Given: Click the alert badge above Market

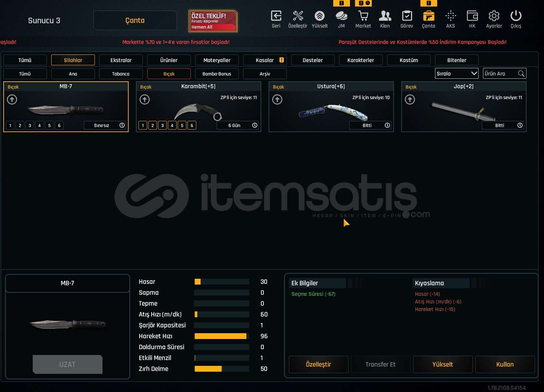Looking at the screenshot, I should pos(363,3).
